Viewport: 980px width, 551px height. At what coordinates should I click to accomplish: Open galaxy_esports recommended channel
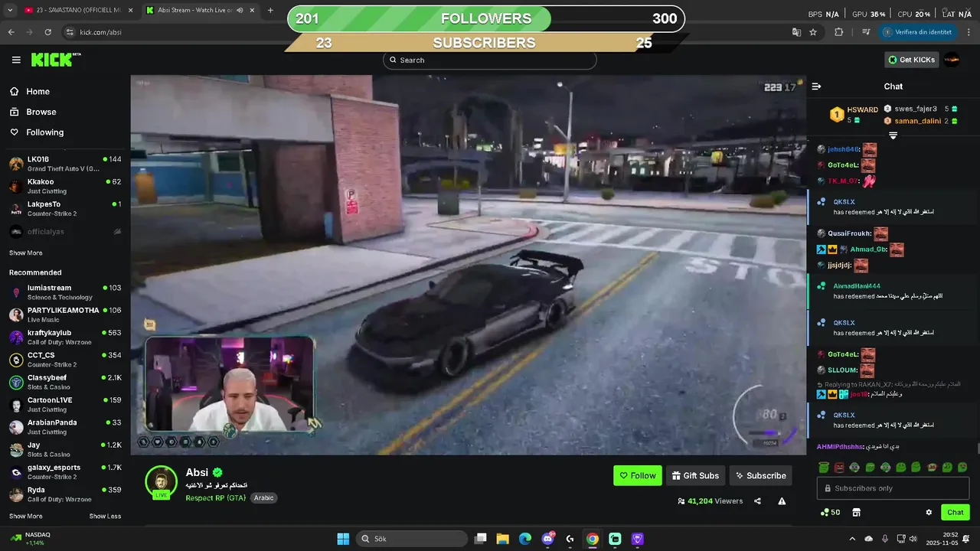point(65,472)
